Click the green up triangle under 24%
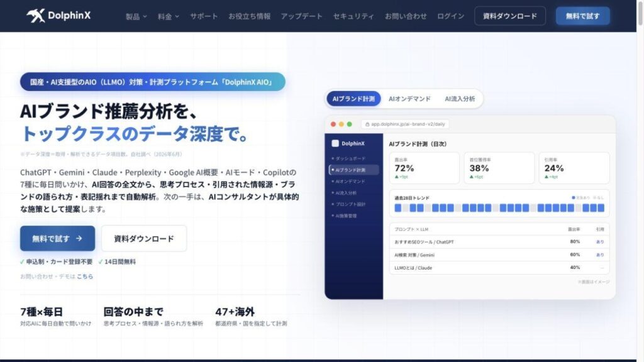This screenshot has width=644, height=362. [547, 177]
